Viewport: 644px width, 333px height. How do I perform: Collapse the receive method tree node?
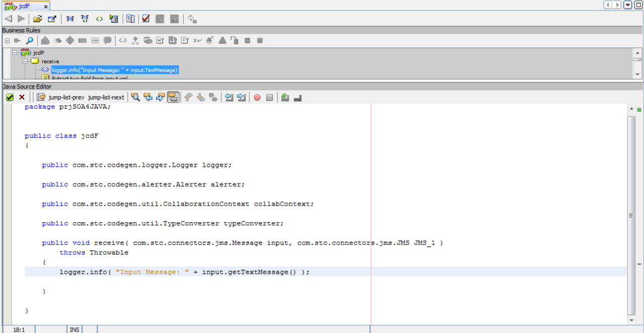pyautogui.click(x=25, y=61)
